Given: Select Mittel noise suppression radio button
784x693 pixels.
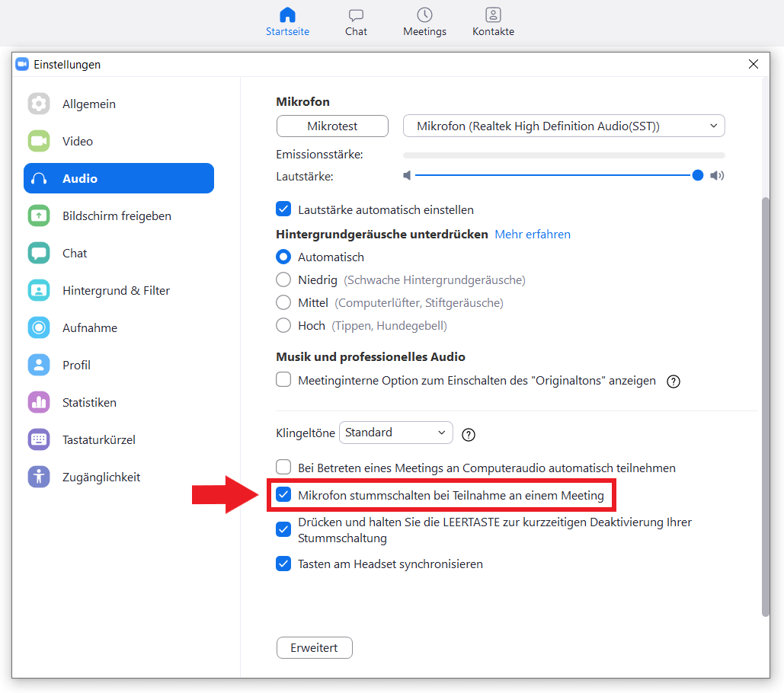Looking at the screenshot, I should point(283,302).
